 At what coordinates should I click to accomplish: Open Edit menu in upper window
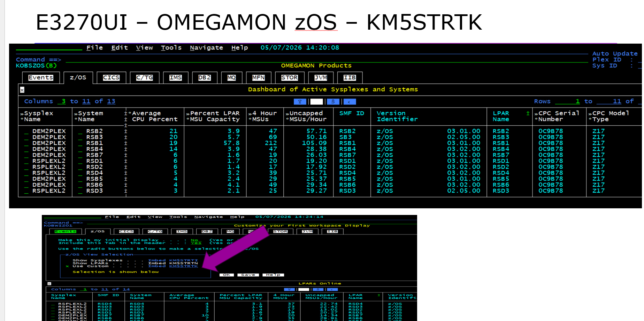[120, 47]
